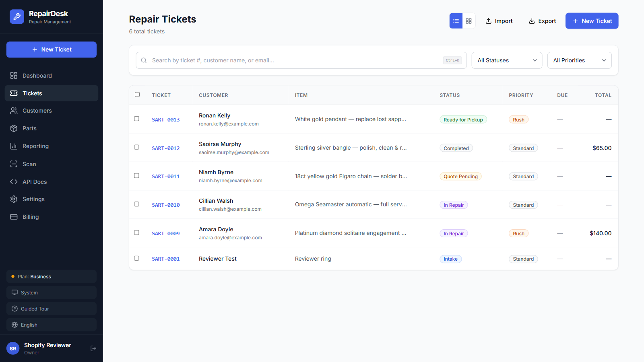Screen dimensions: 644x362
Task: Click the Tickets ticket icon in sidebar
Action: pyautogui.click(x=14, y=93)
